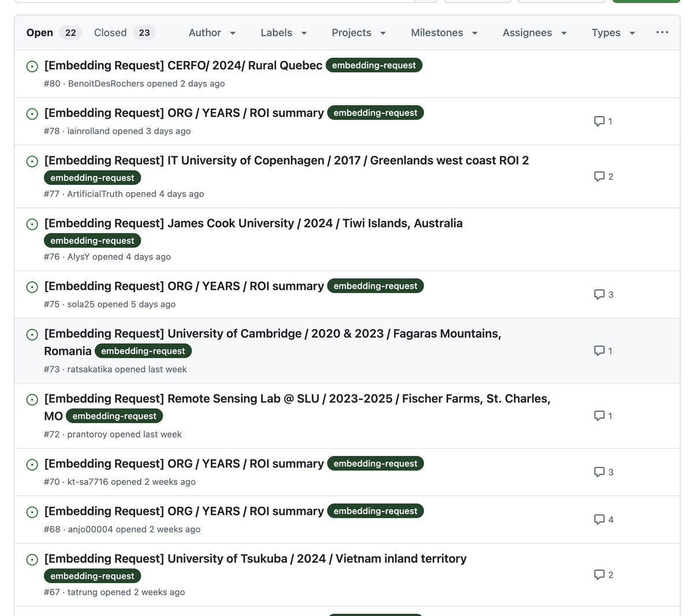
Task: Open author anjo00004 profile link
Action: [91, 529]
